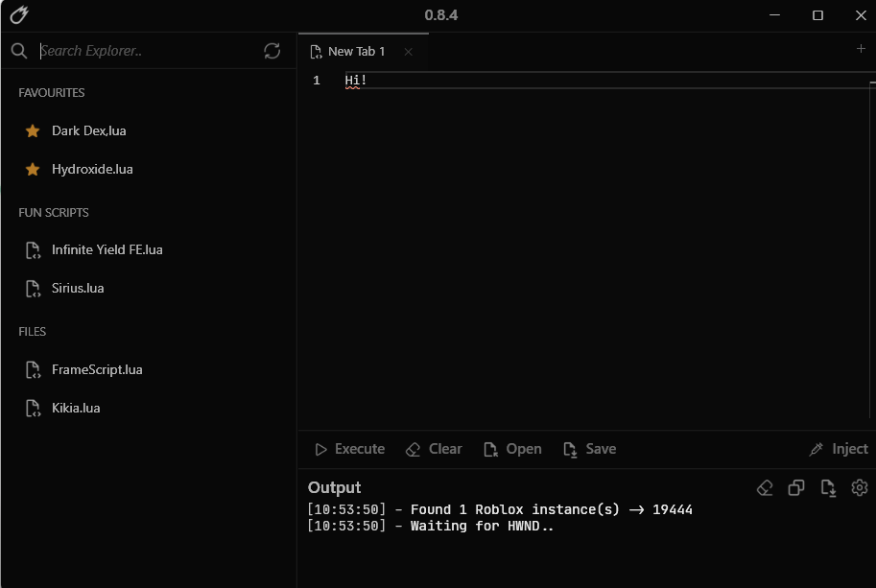Click the file icon of FrameScript.lua
This screenshot has width=876, height=588.
33,369
